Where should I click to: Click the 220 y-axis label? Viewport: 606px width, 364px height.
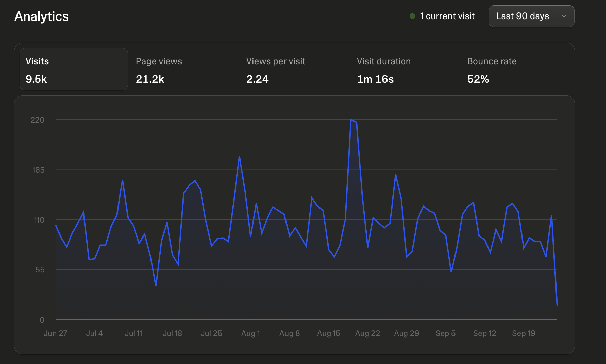pyautogui.click(x=37, y=120)
